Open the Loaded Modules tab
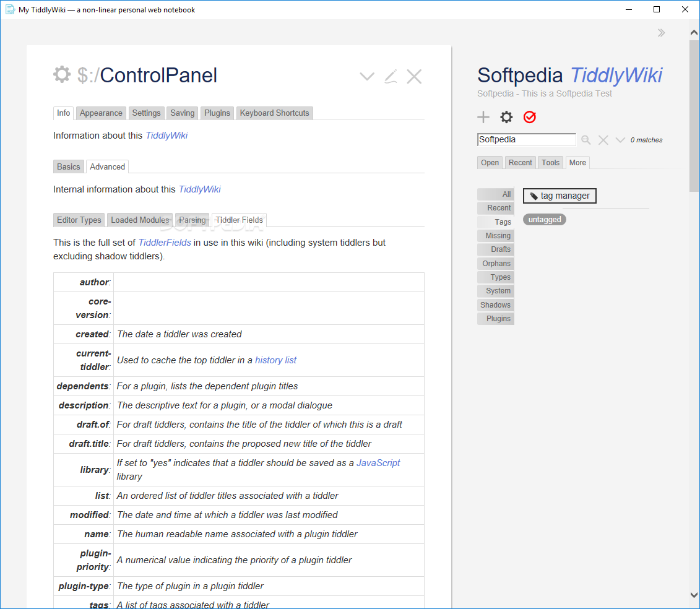 140,220
